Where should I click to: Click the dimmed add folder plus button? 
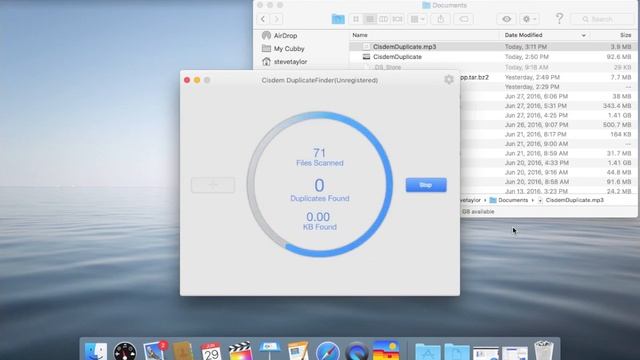(x=213, y=185)
